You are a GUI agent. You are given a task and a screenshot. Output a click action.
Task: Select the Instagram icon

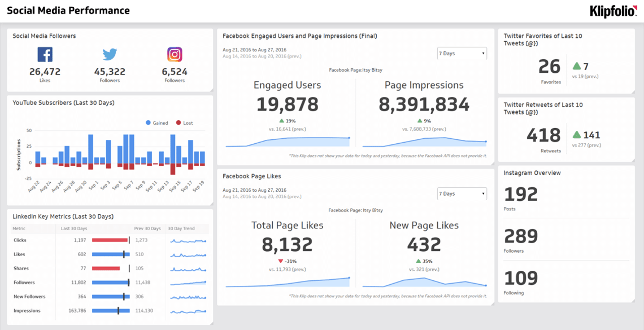click(x=174, y=54)
